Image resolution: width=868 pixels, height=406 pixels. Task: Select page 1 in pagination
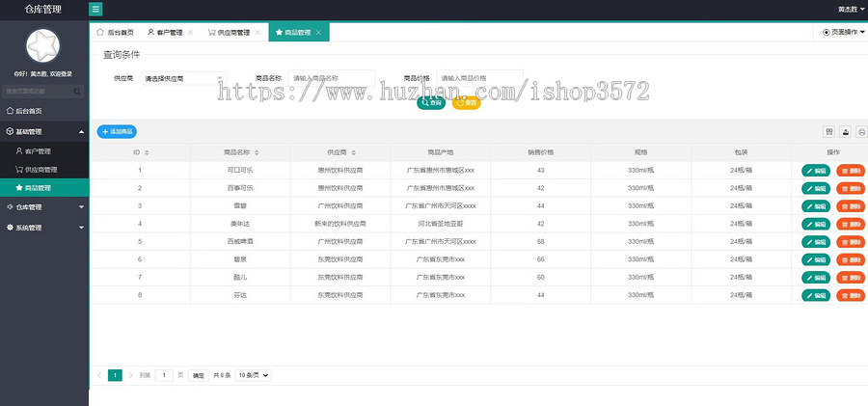(115, 375)
